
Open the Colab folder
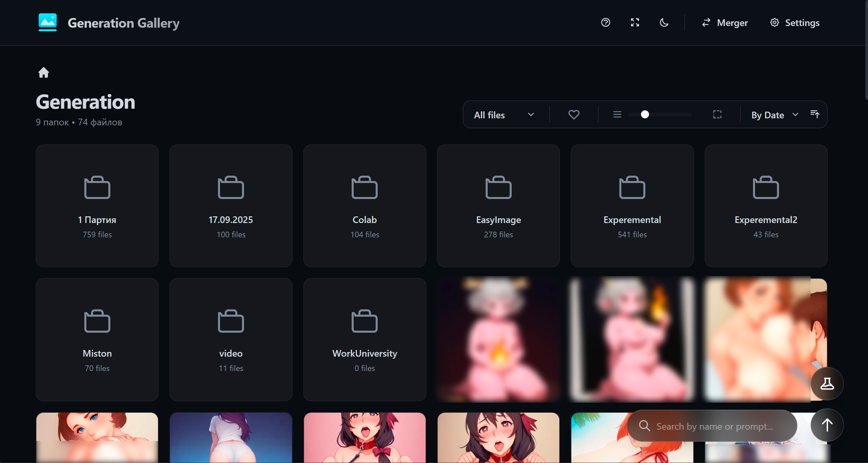coord(364,206)
